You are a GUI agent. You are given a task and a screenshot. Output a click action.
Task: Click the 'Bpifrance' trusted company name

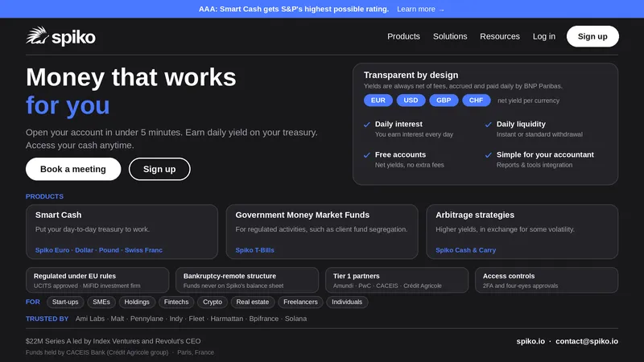(264, 319)
